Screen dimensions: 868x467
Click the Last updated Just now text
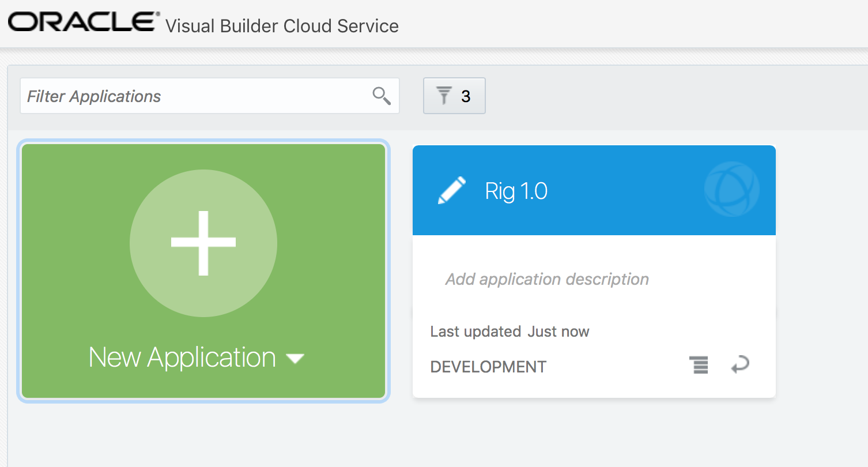510,332
